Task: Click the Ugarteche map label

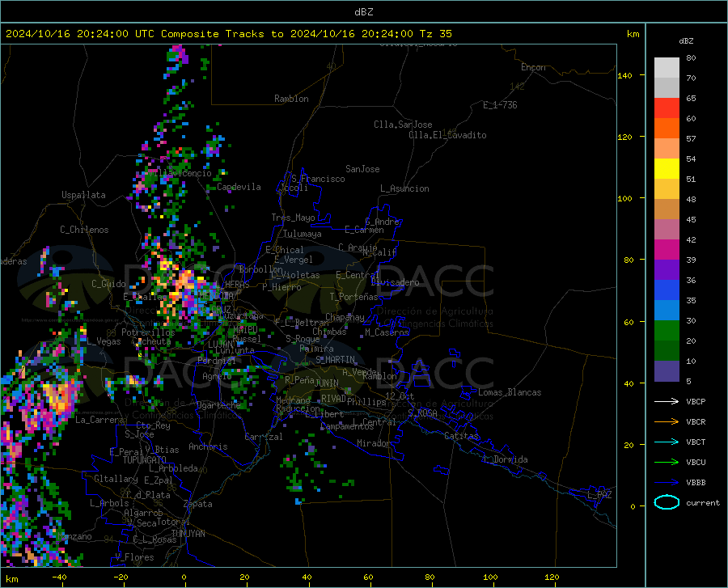Action: [218, 405]
